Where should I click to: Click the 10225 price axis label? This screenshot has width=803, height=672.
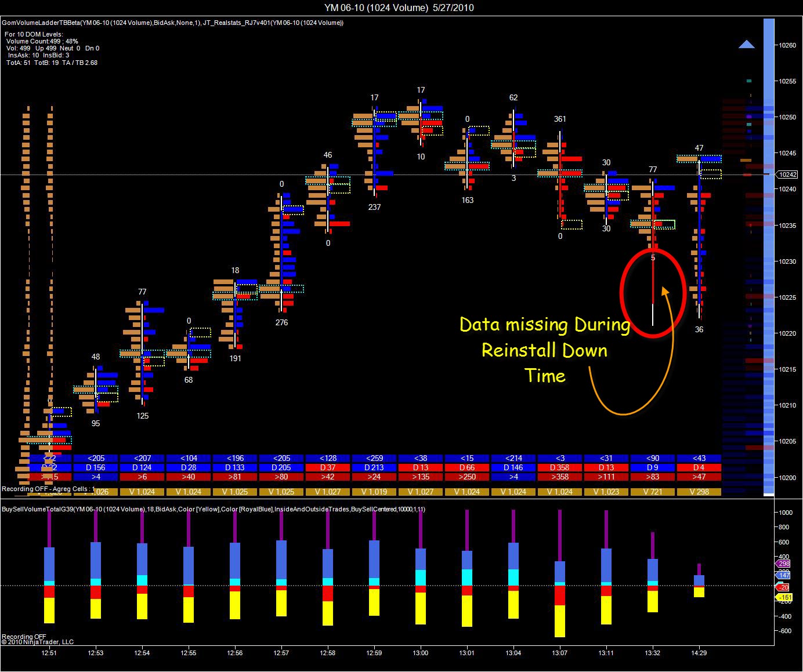coord(787,297)
